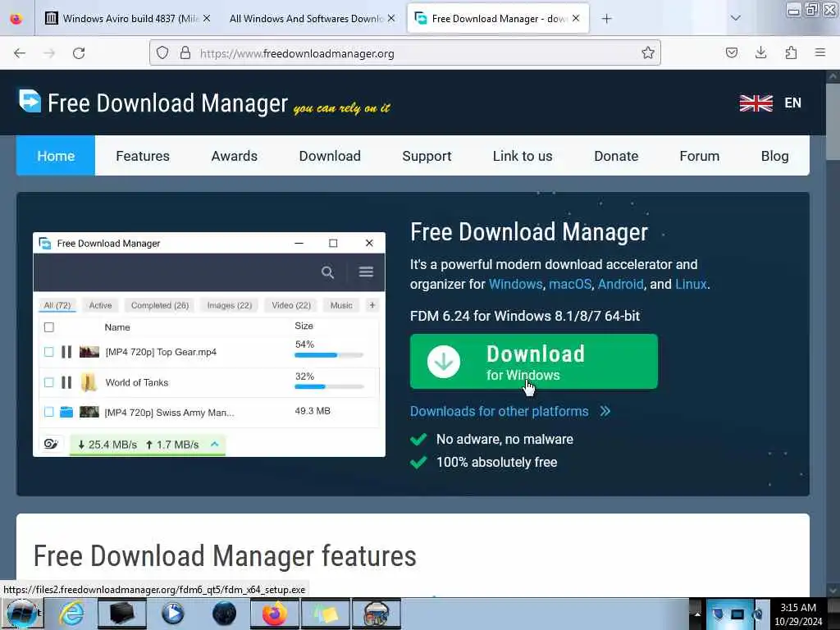This screenshot has width=840, height=630.
Task: Open the Donate page
Action: click(x=616, y=156)
